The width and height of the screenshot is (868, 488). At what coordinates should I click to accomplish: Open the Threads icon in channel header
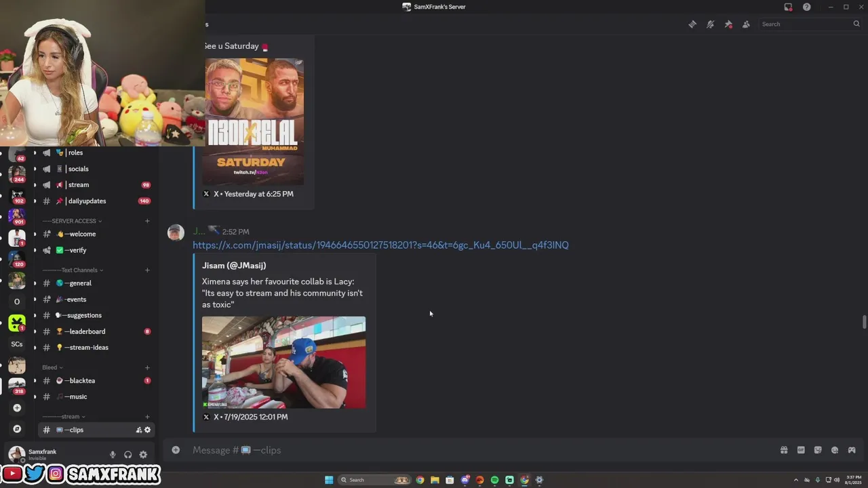pos(692,24)
